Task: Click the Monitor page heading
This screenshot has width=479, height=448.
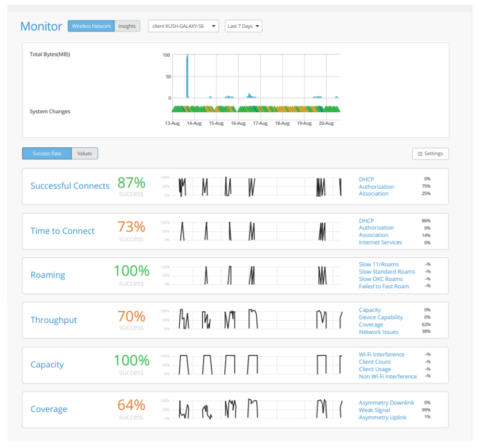Action: pyautogui.click(x=41, y=27)
